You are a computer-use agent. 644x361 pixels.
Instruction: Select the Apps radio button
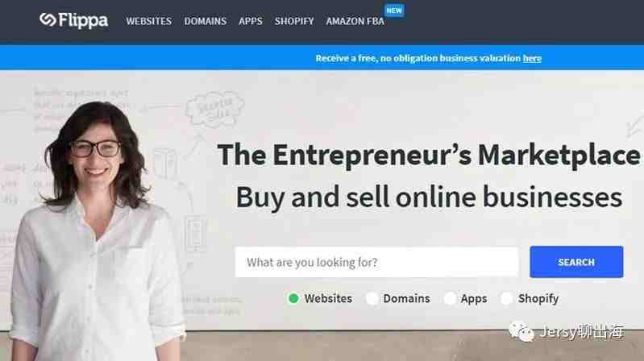(x=450, y=298)
